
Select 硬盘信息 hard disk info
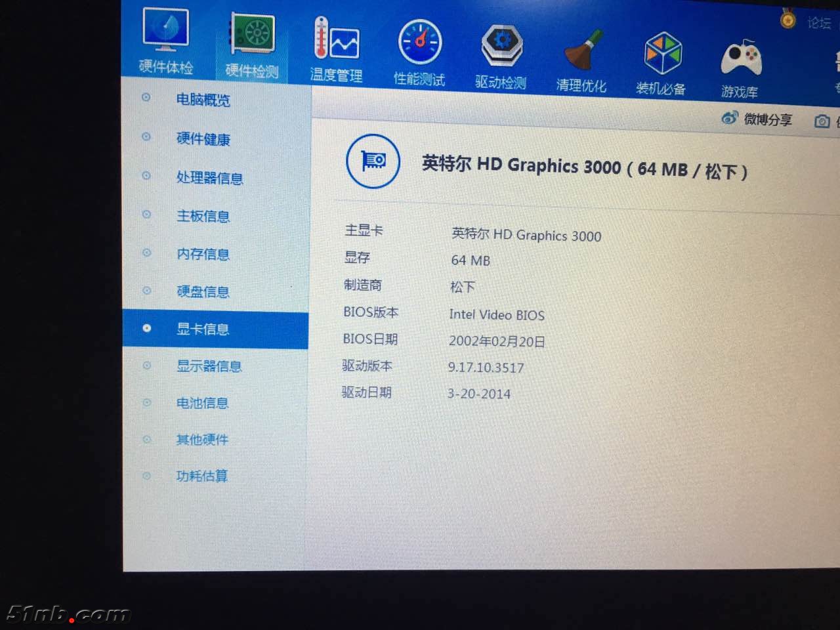click(x=203, y=291)
